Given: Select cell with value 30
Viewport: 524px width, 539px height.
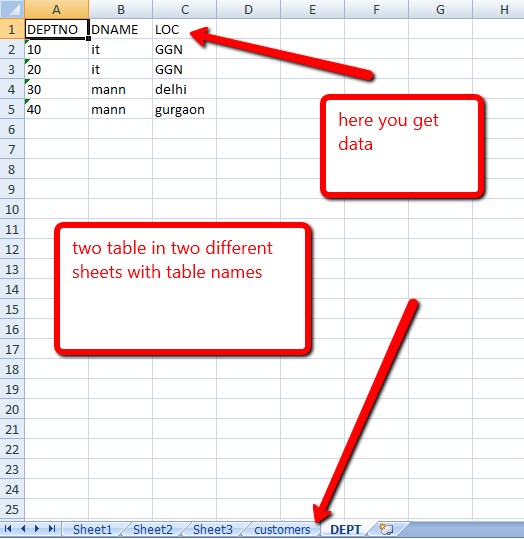Looking at the screenshot, I should click(56, 89).
